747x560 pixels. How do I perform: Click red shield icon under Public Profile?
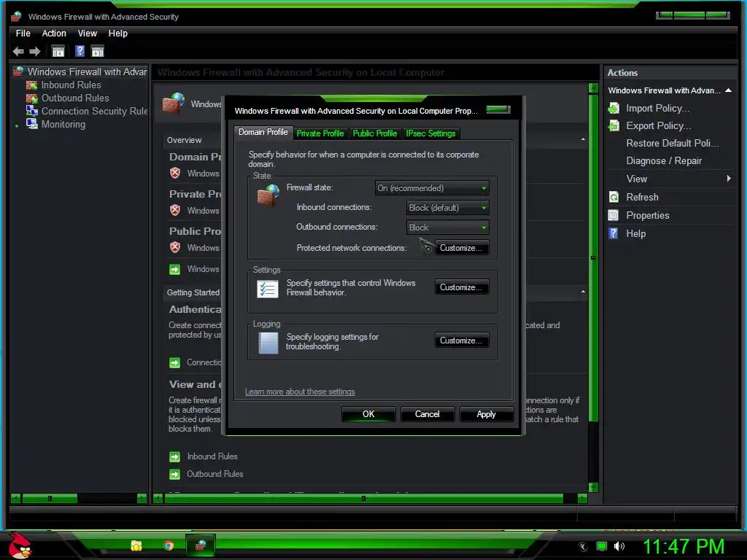click(x=175, y=247)
